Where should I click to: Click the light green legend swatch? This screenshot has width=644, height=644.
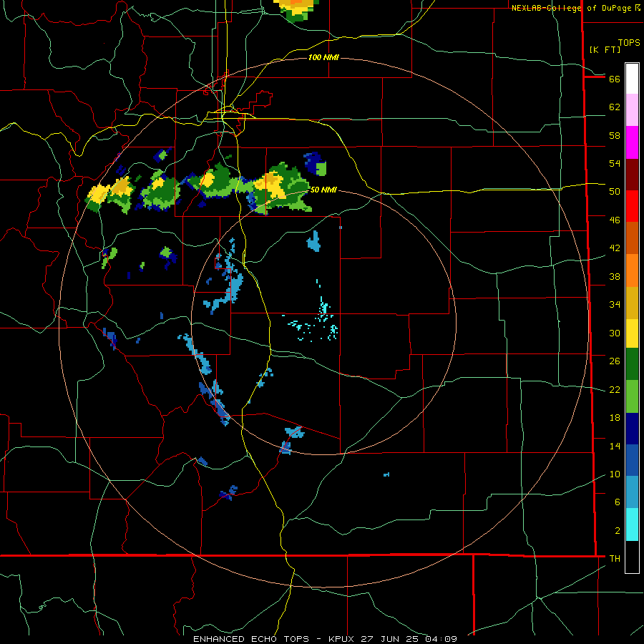click(632, 396)
